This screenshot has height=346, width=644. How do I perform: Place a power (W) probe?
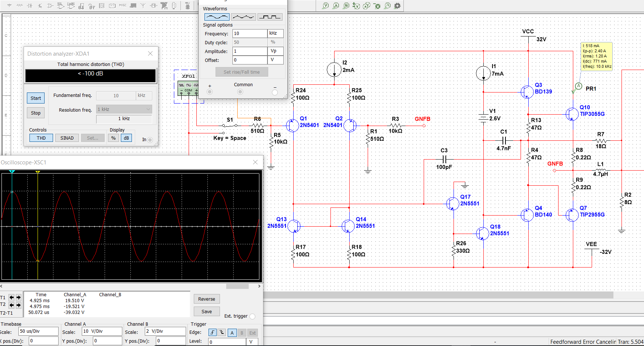(346, 6)
